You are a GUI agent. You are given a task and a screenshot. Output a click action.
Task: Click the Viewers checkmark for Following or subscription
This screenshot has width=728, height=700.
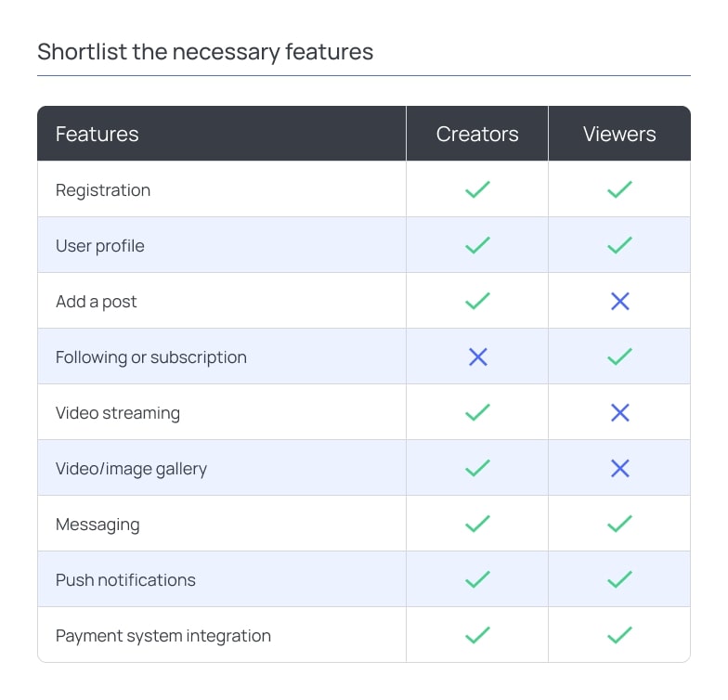pyautogui.click(x=619, y=356)
